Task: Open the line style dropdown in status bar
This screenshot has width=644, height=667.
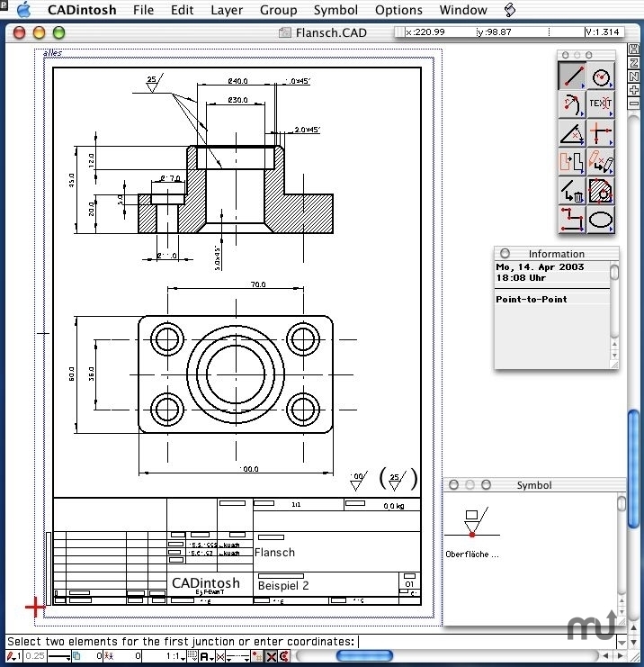Action: (x=61, y=657)
